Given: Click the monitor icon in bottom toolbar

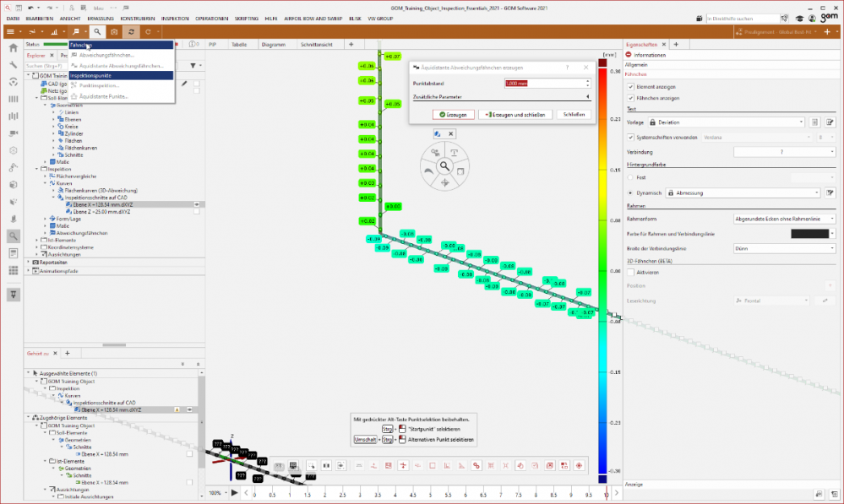Looking at the screenshot, I should (293, 466).
